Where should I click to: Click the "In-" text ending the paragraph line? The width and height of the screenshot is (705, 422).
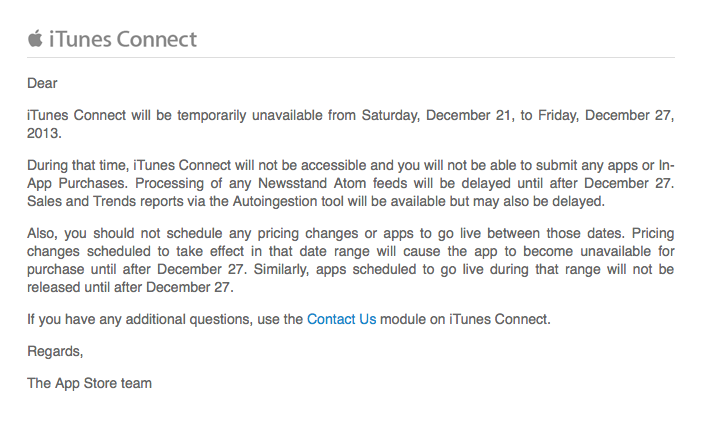point(666,164)
